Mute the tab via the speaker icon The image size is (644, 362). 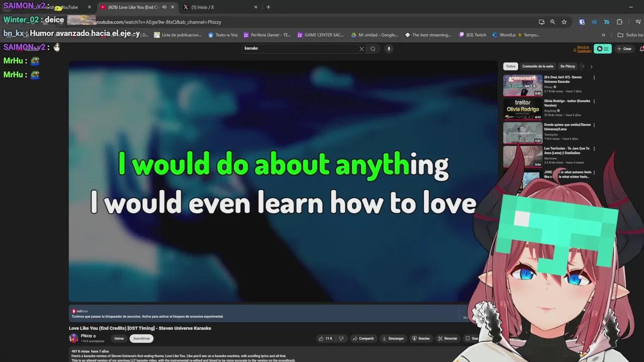click(164, 7)
